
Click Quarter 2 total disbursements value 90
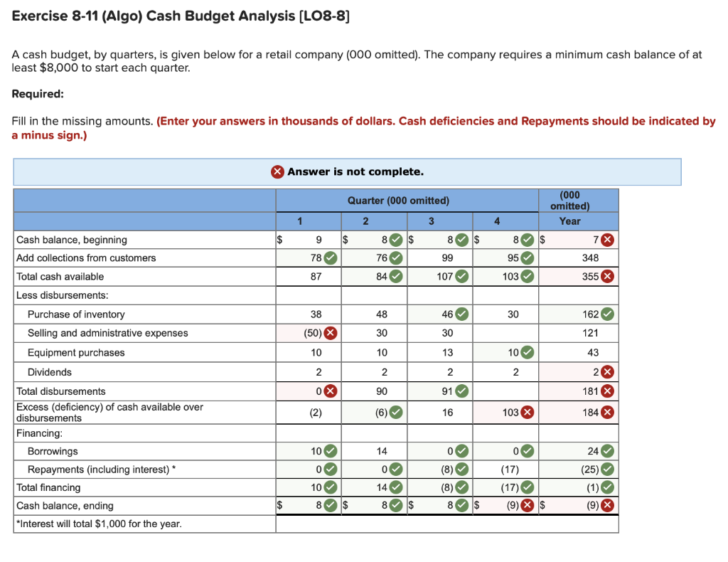(x=382, y=391)
